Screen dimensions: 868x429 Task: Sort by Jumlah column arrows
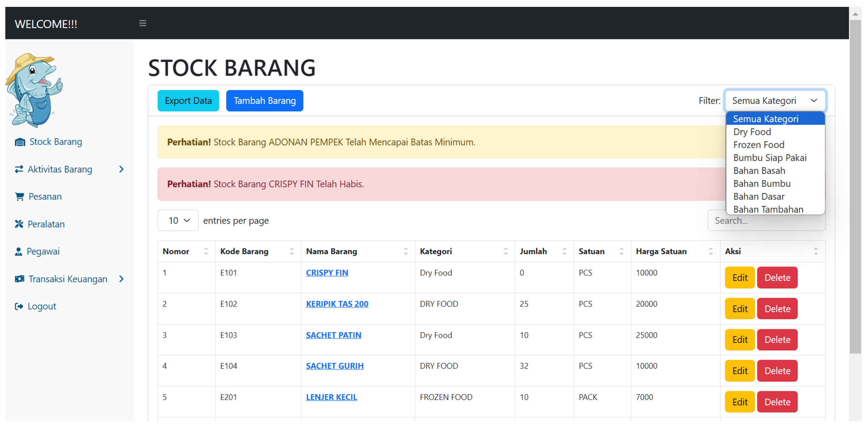[564, 251]
